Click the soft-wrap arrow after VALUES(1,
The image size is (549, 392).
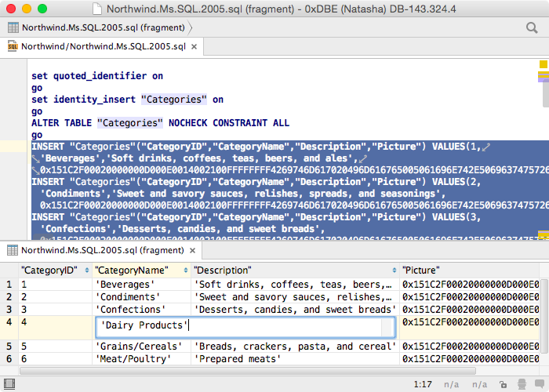[x=486, y=147]
